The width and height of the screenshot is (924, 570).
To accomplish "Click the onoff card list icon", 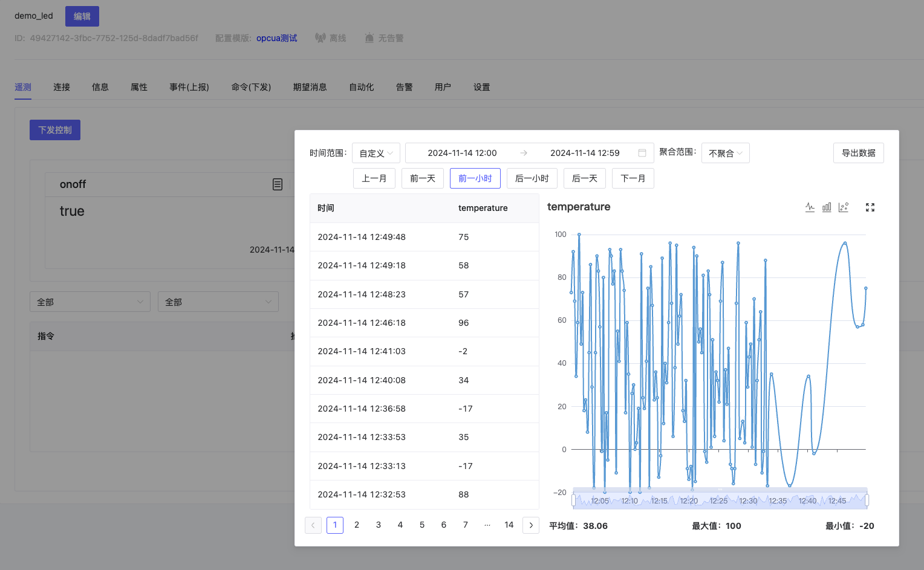I will (x=278, y=184).
